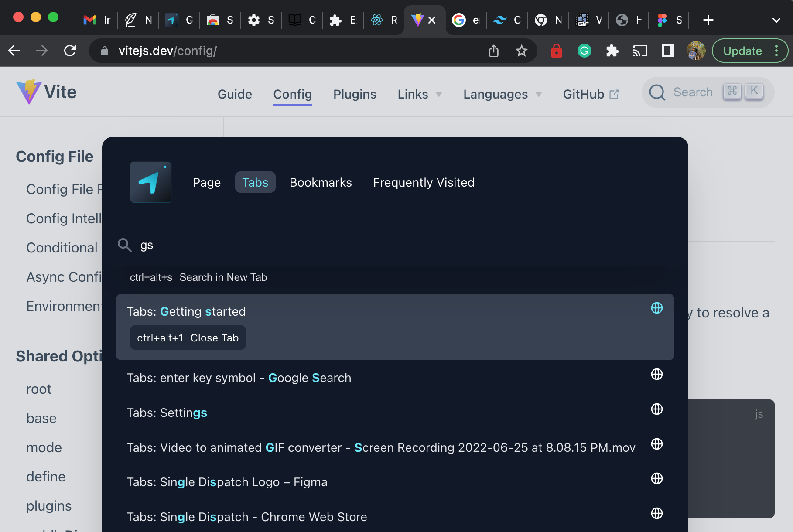This screenshot has height=532, width=793.
Task: Share this page via share icon
Action: click(x=494, y=51)
